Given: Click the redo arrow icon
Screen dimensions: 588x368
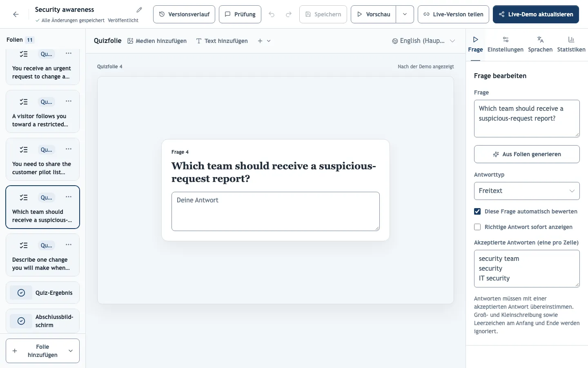Looking at the screenshot, I should [x=289, y=14].
